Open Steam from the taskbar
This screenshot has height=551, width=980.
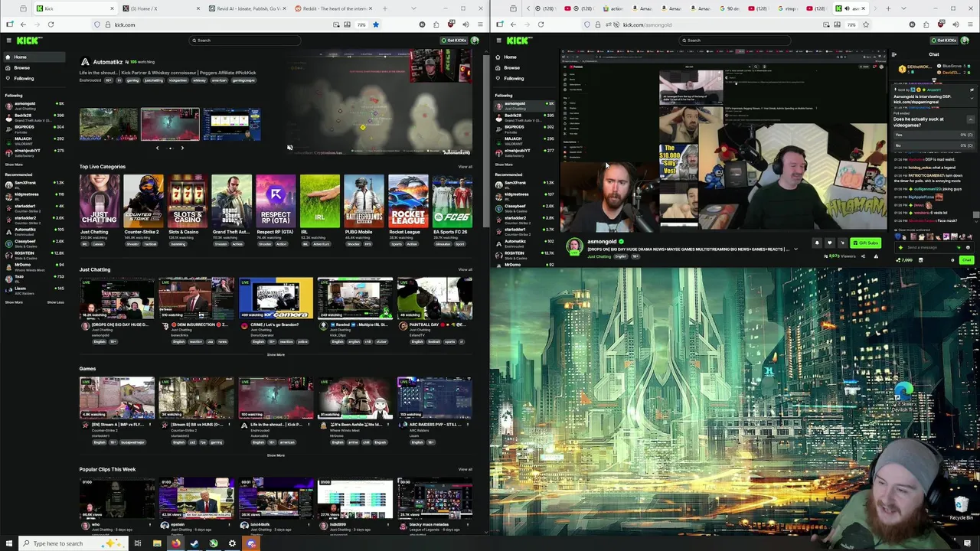[194, 543]
